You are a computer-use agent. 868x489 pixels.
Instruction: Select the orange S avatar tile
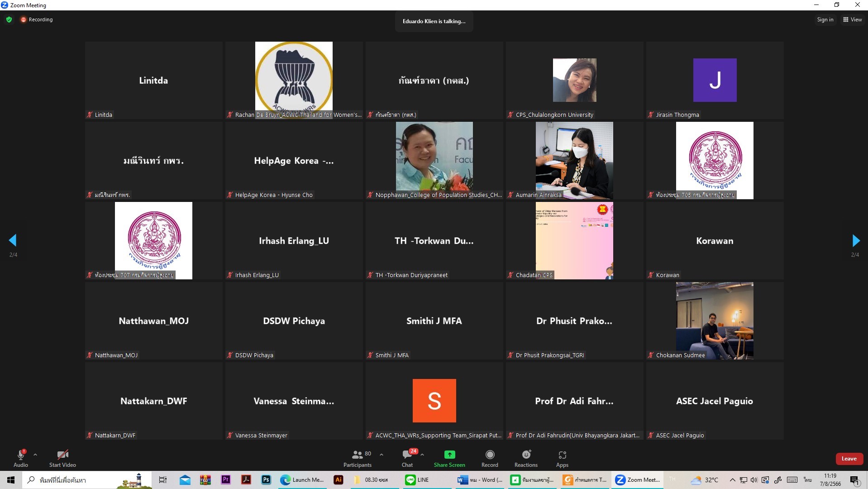pyautogui.click(x=434, y=401)
